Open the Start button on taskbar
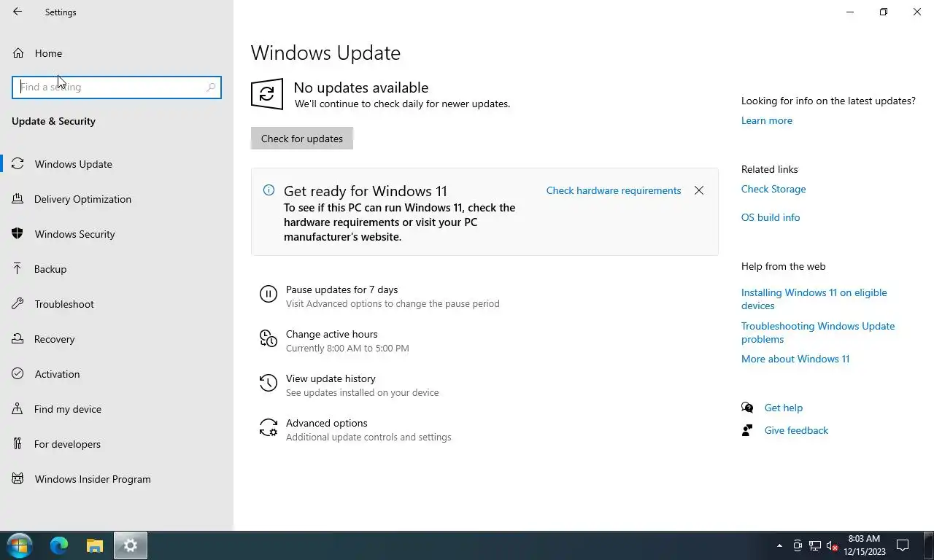The image size is (934, 560). 20,545
